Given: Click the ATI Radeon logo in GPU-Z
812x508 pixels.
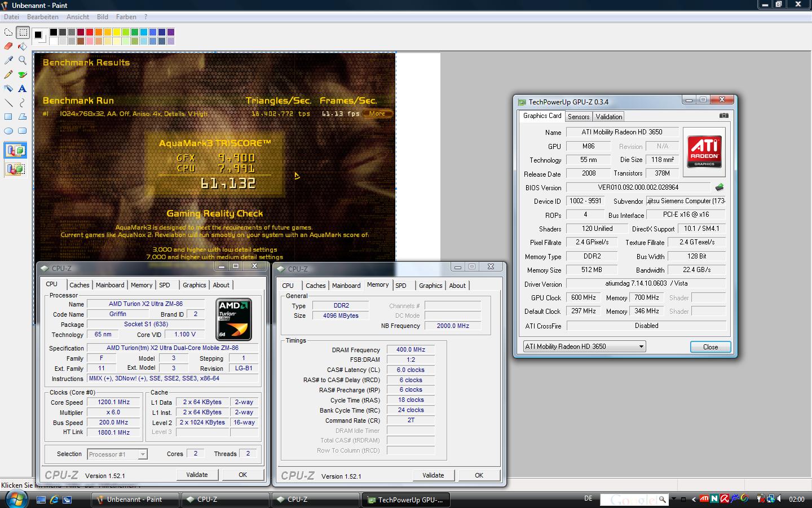Looking at the screenshot, I should (x=704, y=152).
